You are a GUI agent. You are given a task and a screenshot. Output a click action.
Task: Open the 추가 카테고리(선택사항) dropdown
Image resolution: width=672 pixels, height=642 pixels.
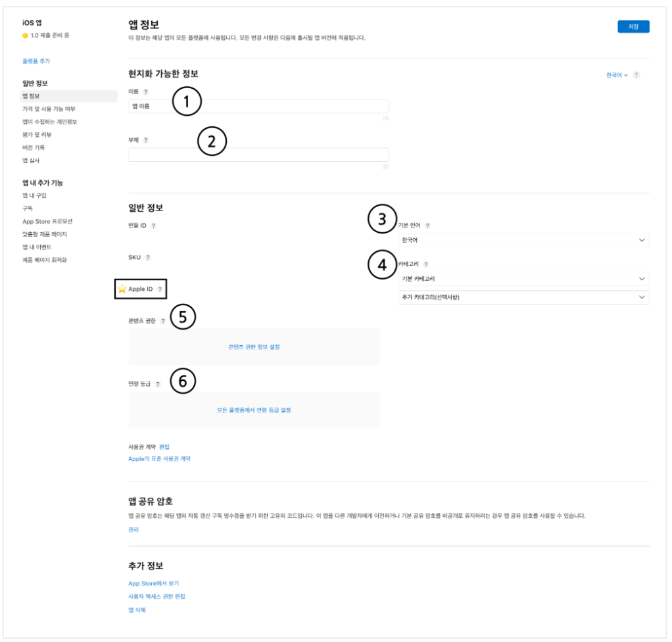pos(523,298)
